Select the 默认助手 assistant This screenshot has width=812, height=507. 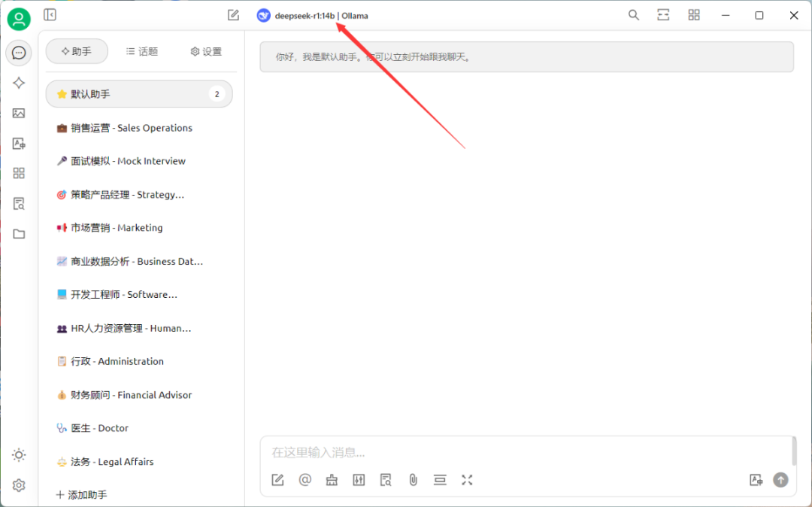pyautogui.click(x=139, y=94)
